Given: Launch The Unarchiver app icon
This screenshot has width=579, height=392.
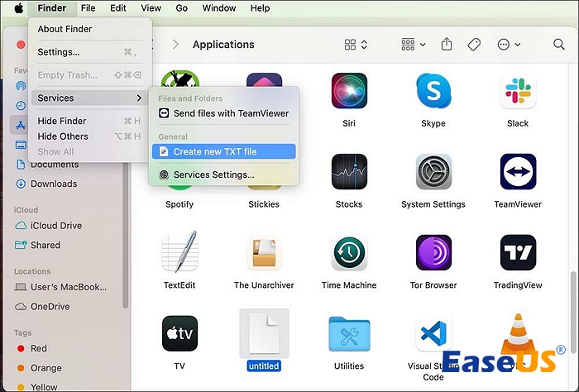Looking at the screenshot, I should click(265, 253).
